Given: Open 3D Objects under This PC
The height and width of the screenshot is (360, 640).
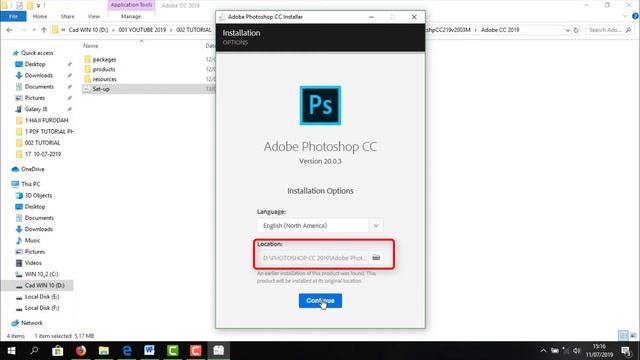Looking at the screenshot, I should (x=38, y=196).
